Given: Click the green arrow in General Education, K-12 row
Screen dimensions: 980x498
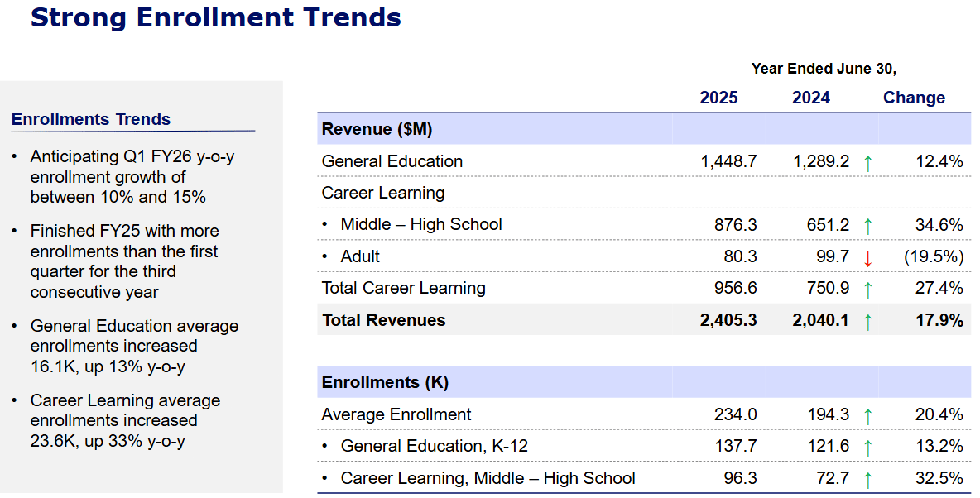Looking at the screenshot, I should pyautogui.click(x=867, y=448).
